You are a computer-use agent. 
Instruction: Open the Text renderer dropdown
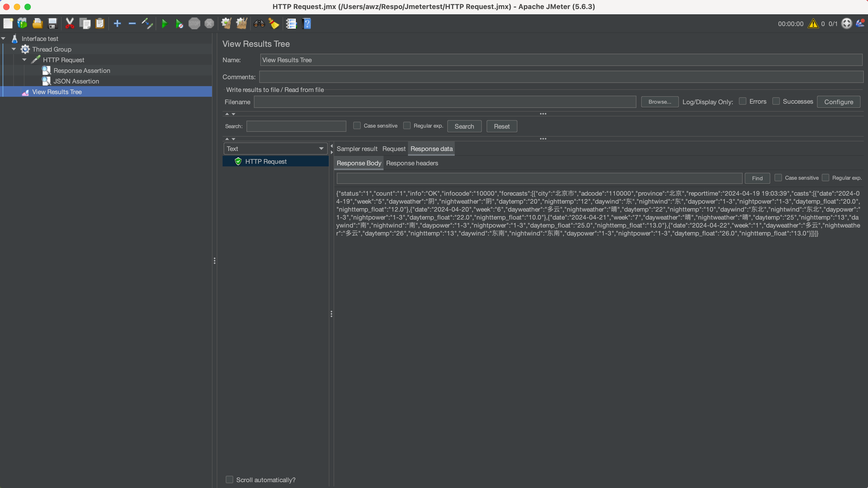click(x=275, y=149)
